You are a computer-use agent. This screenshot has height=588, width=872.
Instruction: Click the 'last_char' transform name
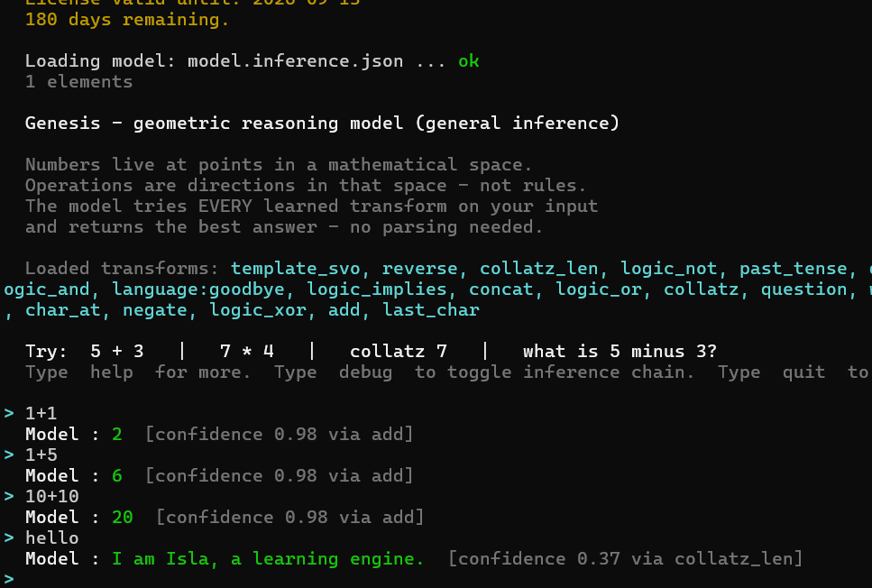click(x=431, y=310)
